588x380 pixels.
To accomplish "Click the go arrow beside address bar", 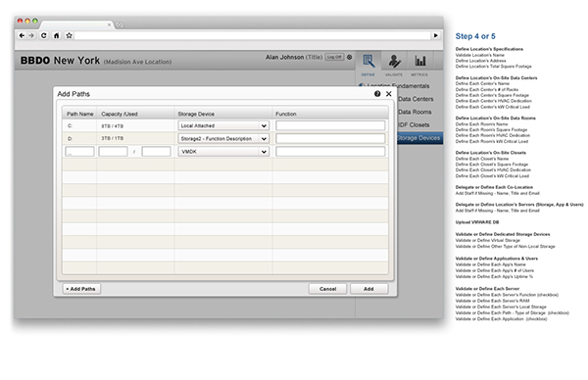I will (436, 35).
